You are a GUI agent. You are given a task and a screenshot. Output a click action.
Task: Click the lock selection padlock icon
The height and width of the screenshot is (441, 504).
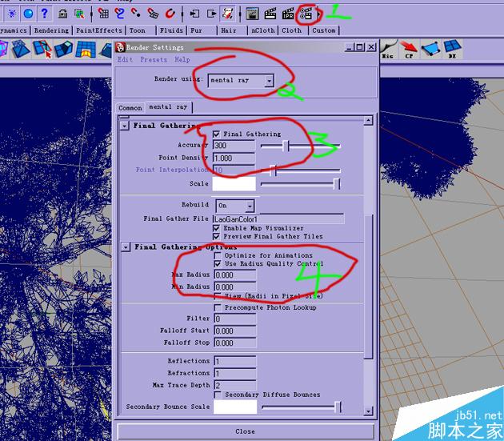pos(62,14)
